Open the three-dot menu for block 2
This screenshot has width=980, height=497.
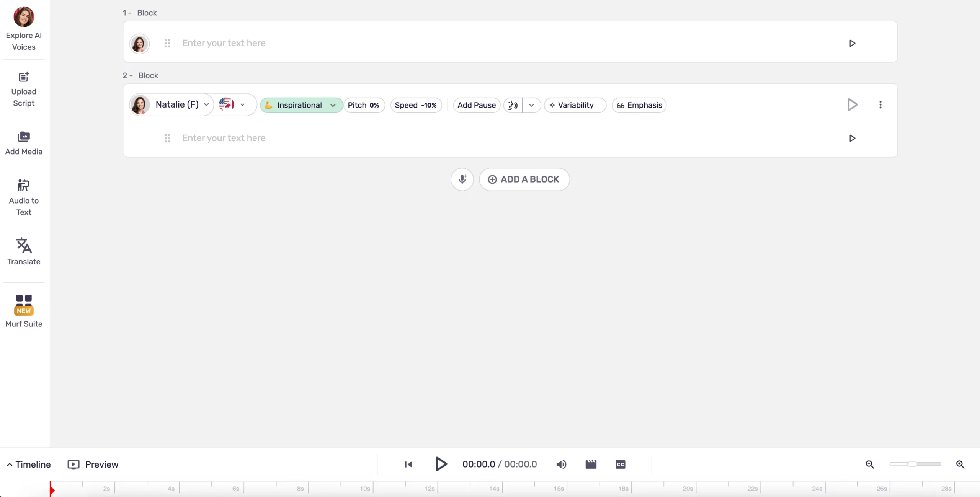point(880,104)
